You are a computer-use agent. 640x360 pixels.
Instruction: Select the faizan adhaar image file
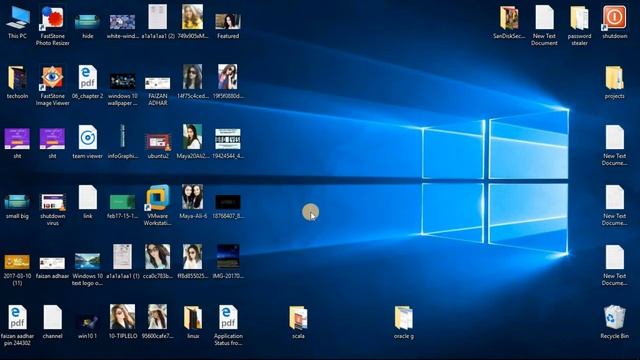(x=53, y=263)
